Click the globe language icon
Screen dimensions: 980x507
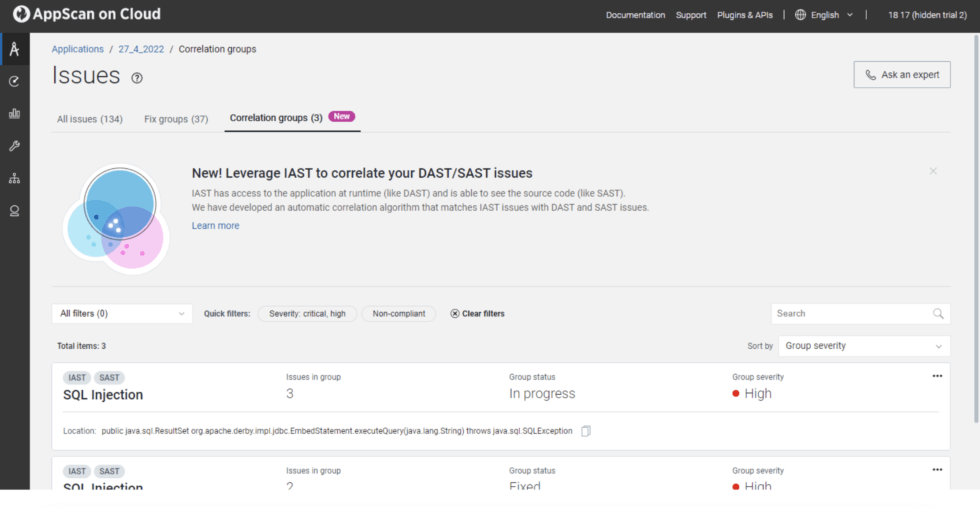coord(800,15)
